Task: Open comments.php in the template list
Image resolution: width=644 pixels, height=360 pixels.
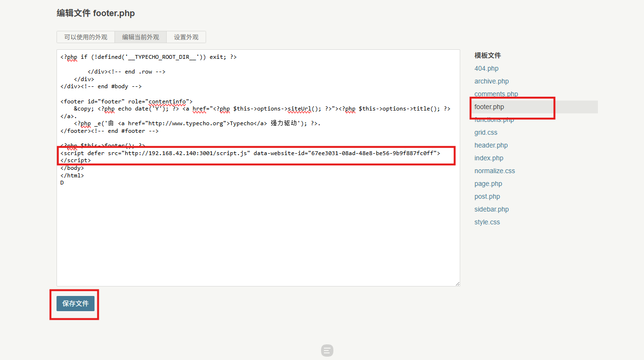Action: point(496,94)
